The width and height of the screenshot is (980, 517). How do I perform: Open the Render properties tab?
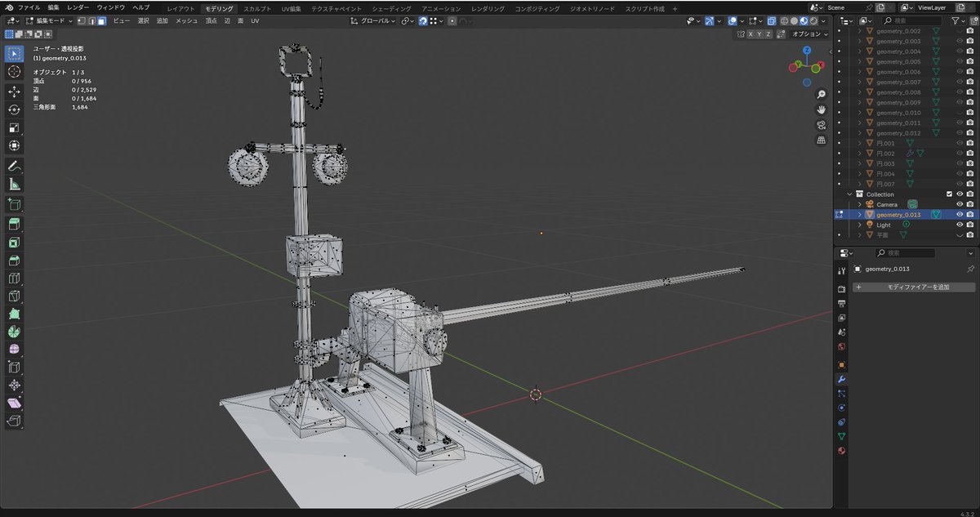point(841,288)
